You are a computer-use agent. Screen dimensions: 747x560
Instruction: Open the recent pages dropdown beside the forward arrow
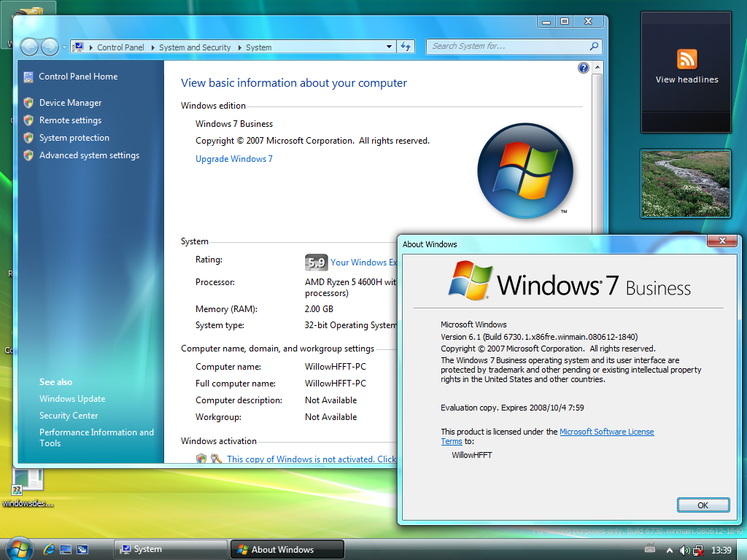coord(64,47)
